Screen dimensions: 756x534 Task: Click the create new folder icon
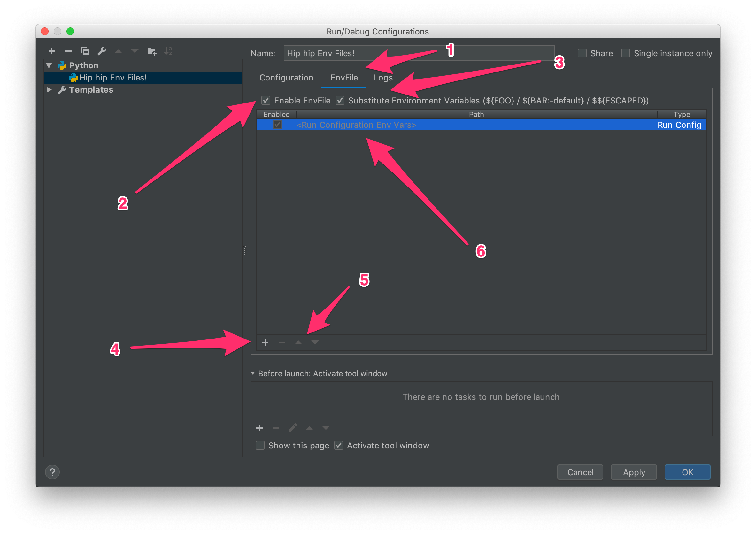tap(151, 51)
